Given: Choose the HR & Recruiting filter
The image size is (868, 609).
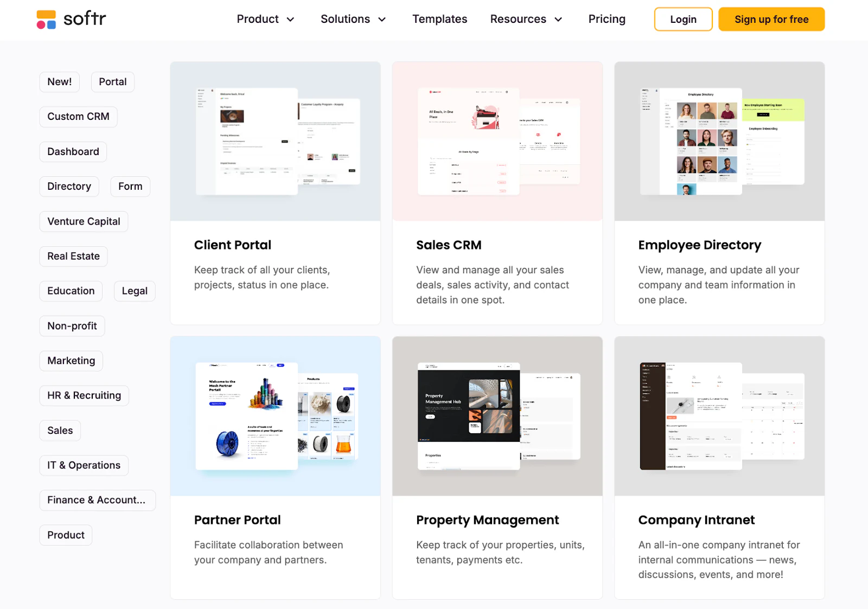Looking at the screenshot, I should 84,395.
